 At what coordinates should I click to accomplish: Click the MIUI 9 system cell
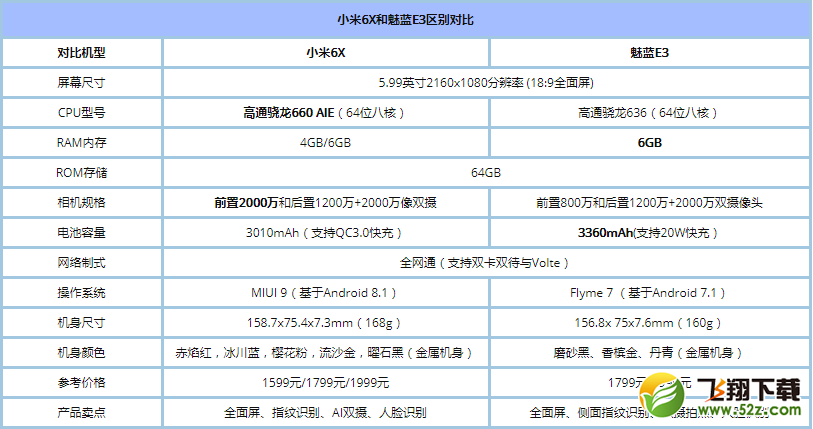pos(326,293)
